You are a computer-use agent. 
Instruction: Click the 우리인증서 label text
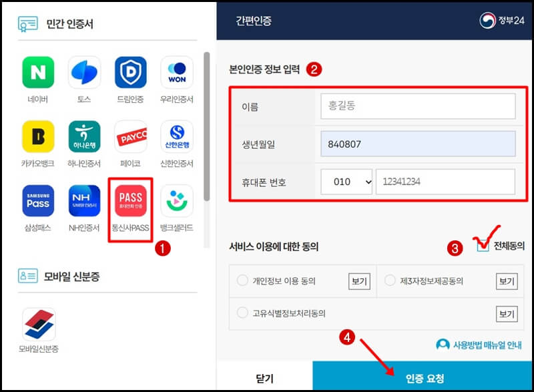[177, 100]
